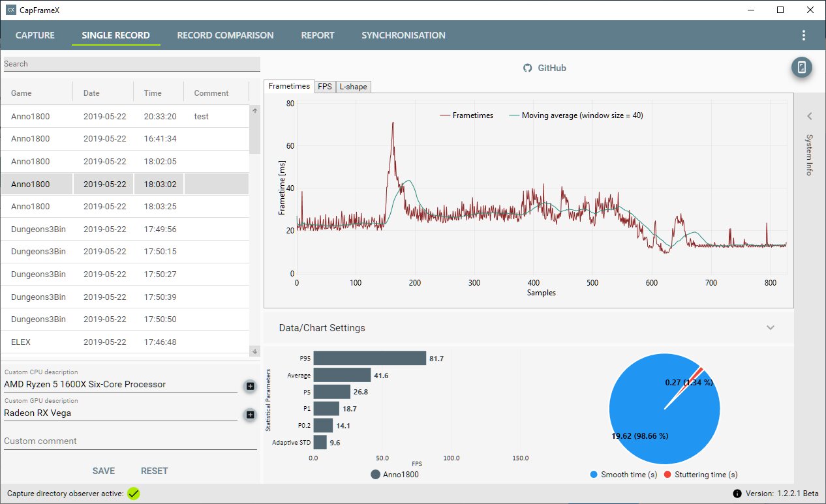Click the Search records field
This screenshot has width=826, height=504.
pyautogui.click(x=132, y=64)
